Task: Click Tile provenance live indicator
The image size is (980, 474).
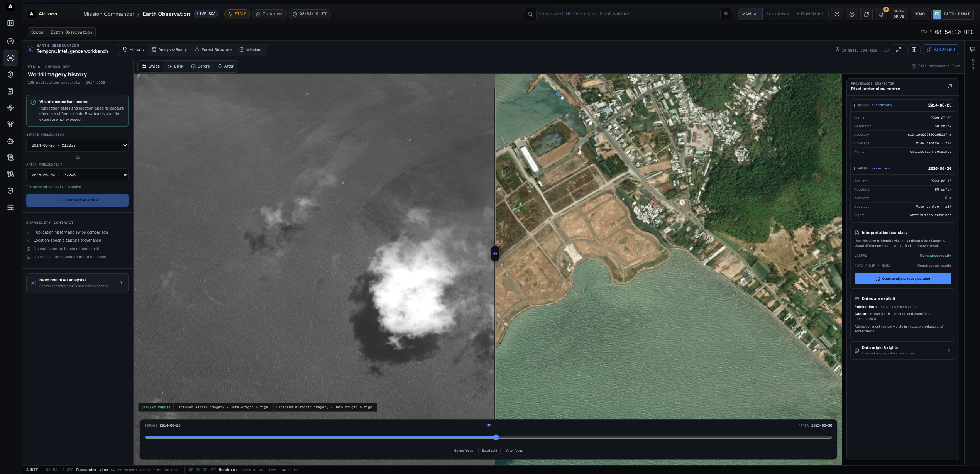Action: 936,66
